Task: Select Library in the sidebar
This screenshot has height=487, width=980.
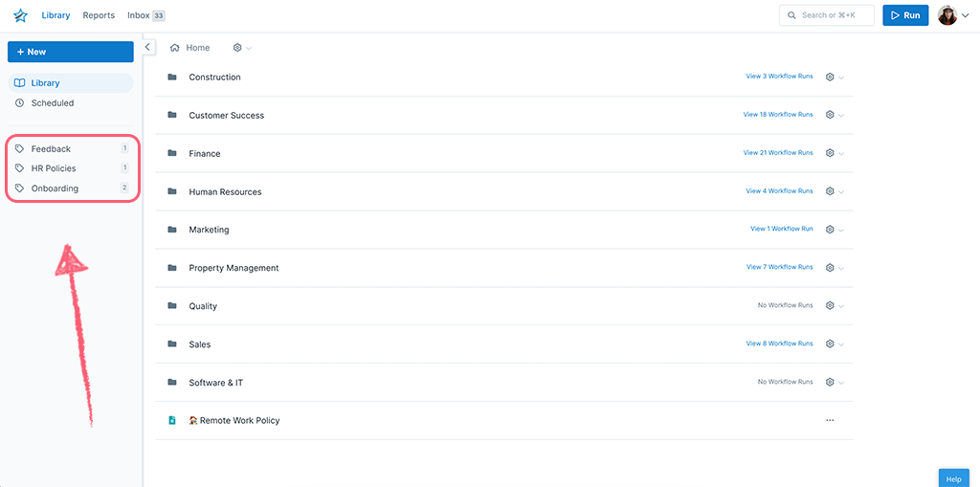Action: click(x=71, y=83)
